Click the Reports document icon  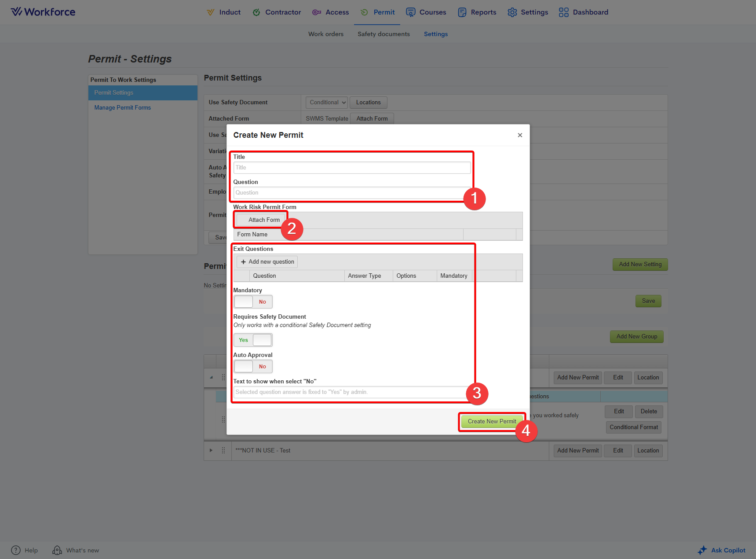(462, 12)
